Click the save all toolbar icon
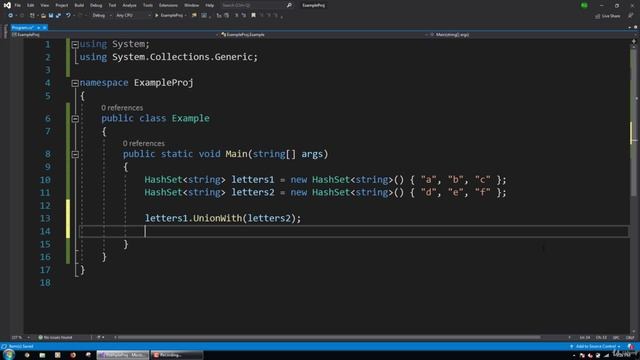640x360 pixels. pyautogui.click(x=58, y=16)
